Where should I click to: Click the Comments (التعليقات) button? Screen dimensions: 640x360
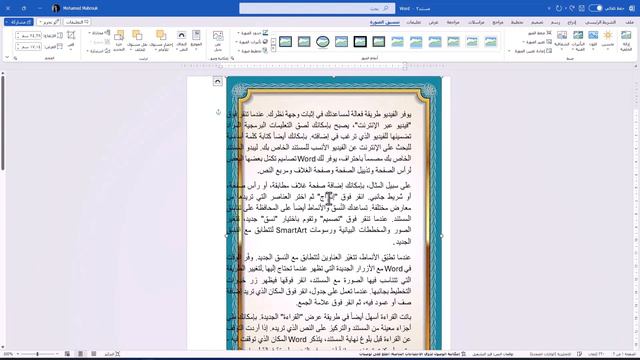tap(77, 22)
